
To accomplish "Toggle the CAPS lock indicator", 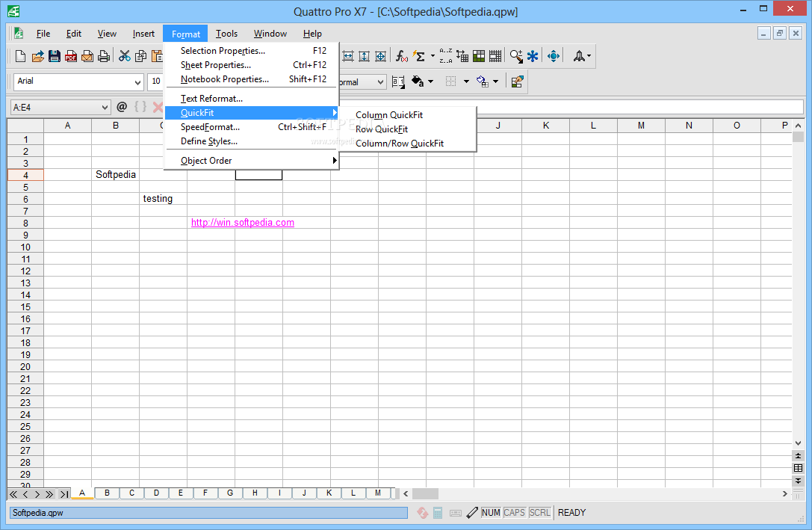I will [514, 513].
